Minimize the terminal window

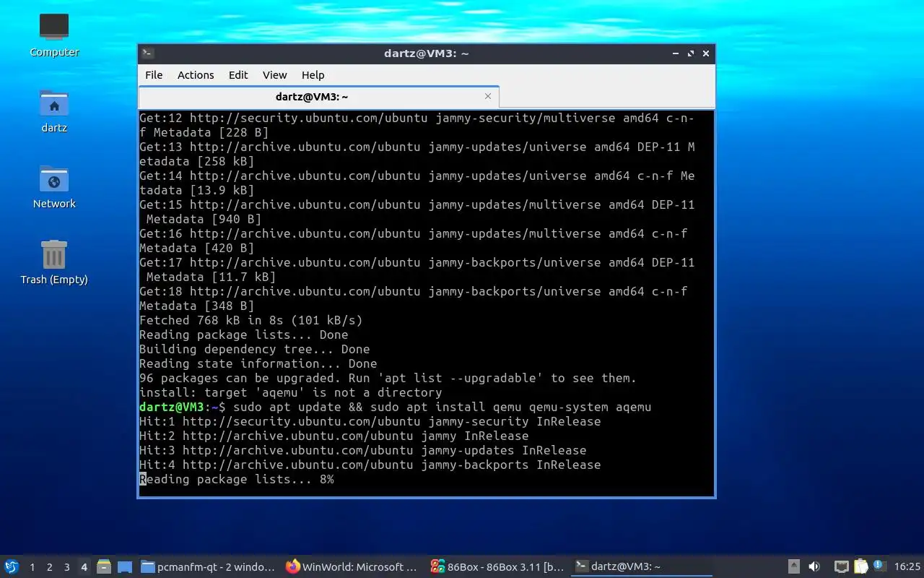[676, 53]
